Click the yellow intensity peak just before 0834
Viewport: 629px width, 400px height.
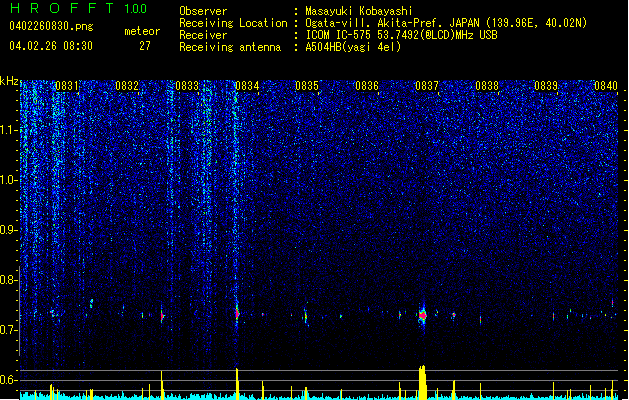(237, 384)
